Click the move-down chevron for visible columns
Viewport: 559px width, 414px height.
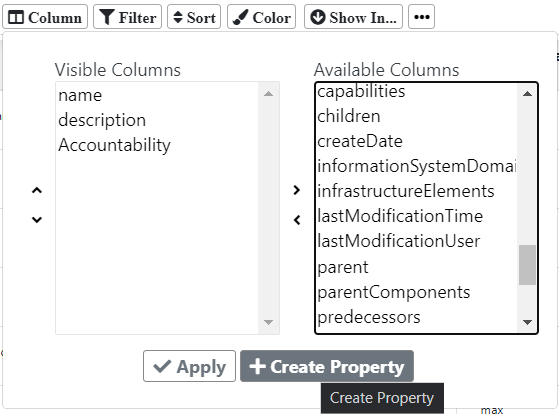(37, 220)
